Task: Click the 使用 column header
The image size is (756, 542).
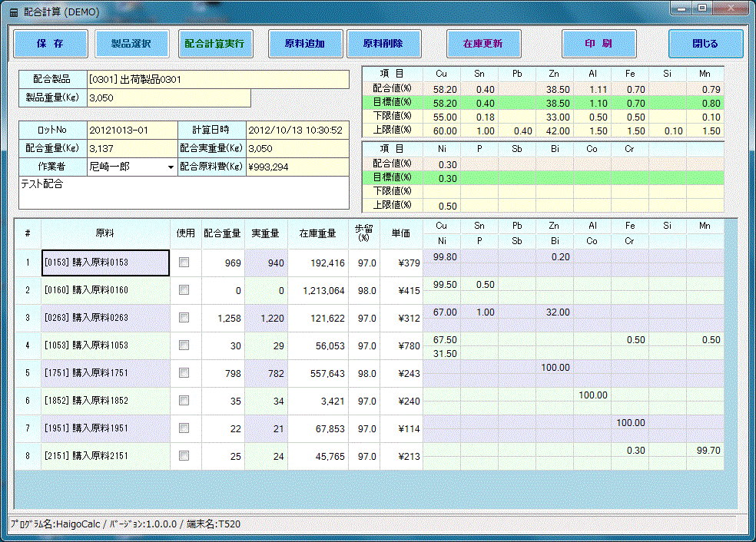Action: (x=186, y=233)
